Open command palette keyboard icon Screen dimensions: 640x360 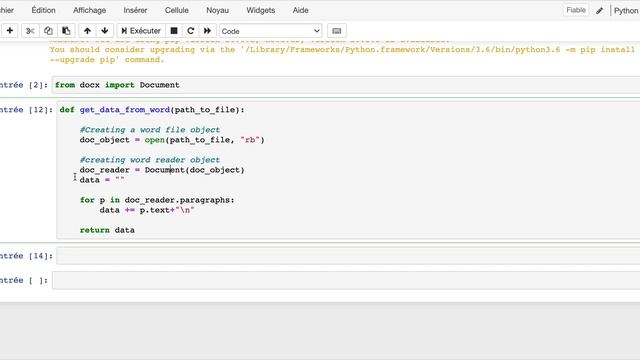[x=337, y=31]
